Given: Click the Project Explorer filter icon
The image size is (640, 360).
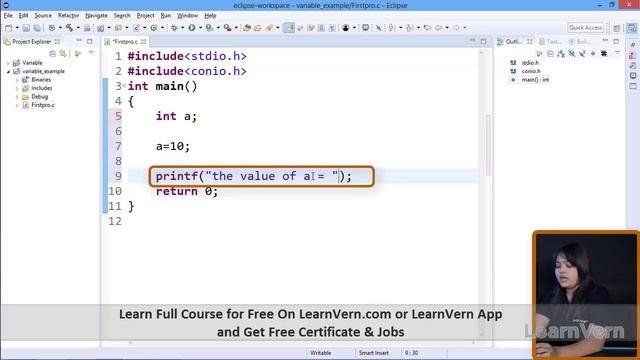Looking at the screenshot, I should pyautogui.click(x=78, y=53).
